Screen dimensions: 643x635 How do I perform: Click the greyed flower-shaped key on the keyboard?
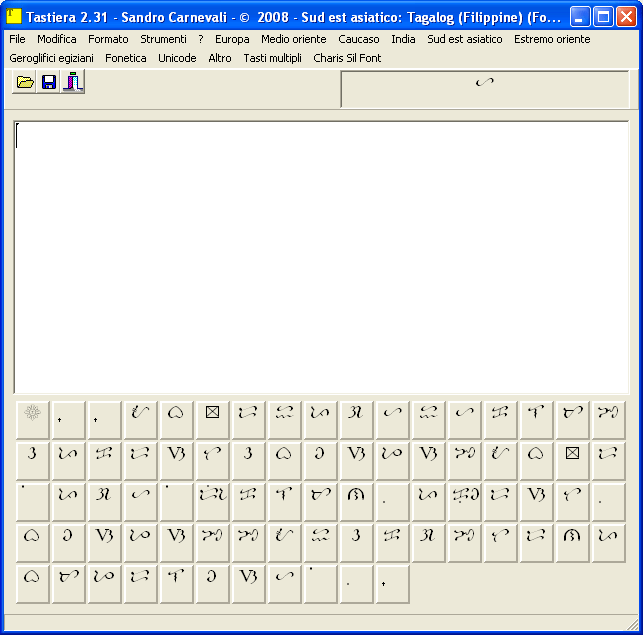pyautogui.click(x=32, y=420)
